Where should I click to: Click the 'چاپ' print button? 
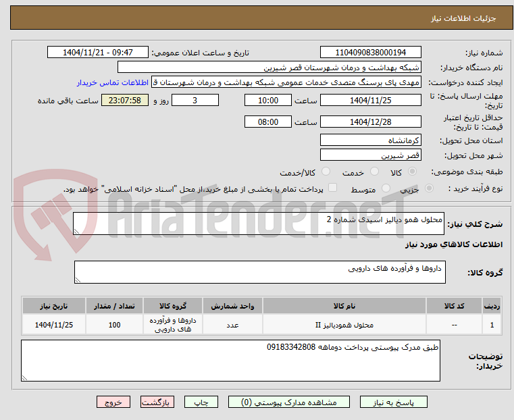[x=201, y=402]
